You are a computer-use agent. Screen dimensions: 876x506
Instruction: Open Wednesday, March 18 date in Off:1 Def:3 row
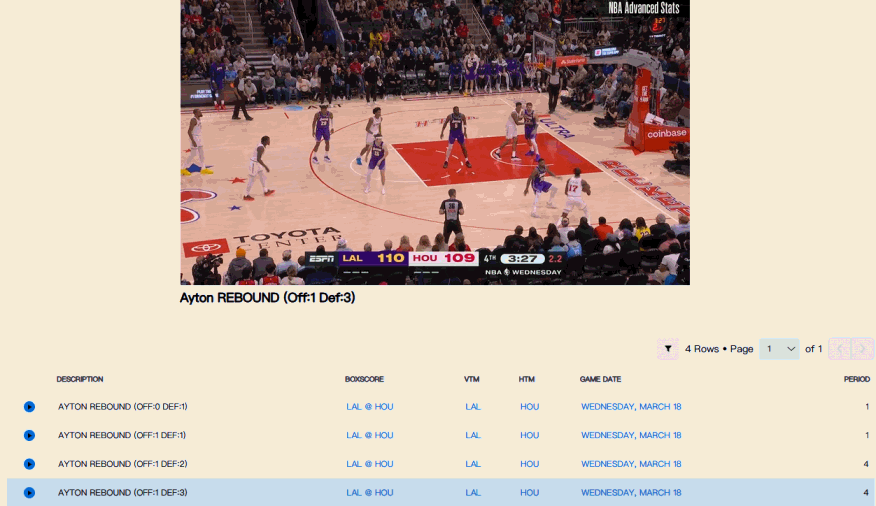click(x=631, y=493)
